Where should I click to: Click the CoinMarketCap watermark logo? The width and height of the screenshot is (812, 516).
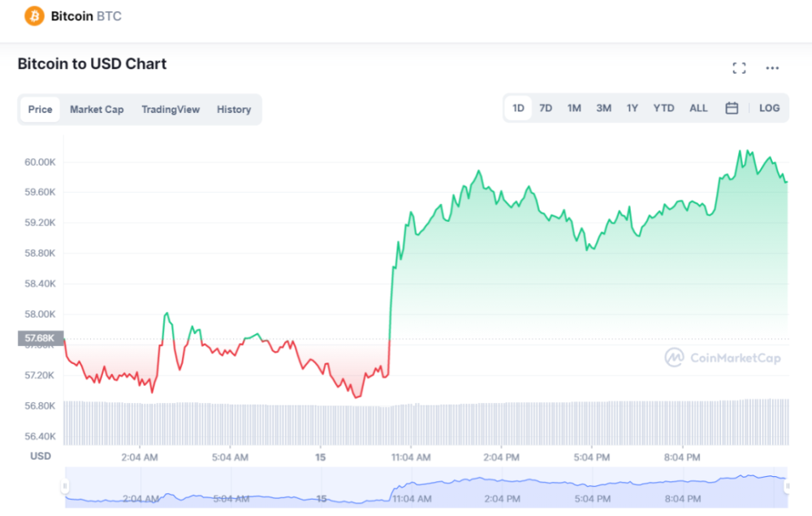(723, 358)
